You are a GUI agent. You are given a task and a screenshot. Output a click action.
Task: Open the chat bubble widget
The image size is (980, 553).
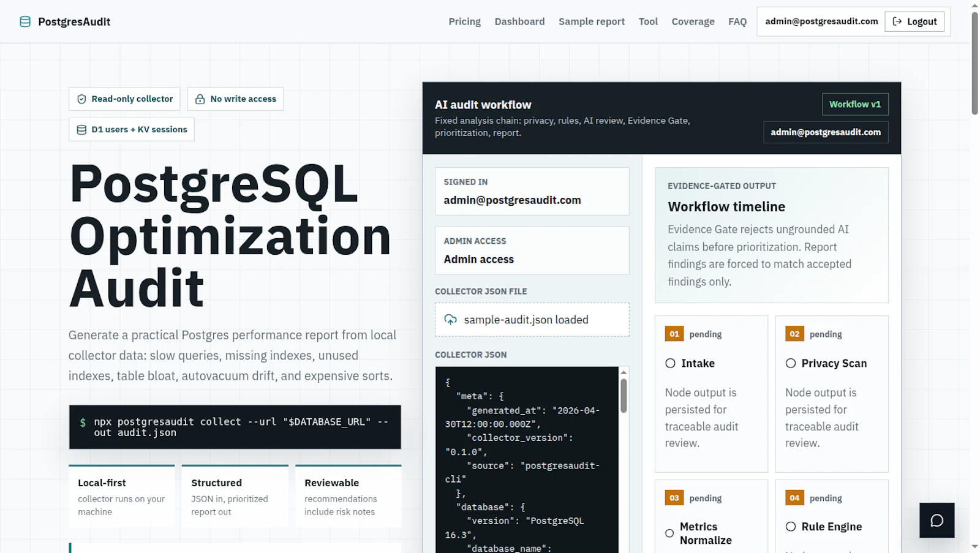tap(937, 521)
